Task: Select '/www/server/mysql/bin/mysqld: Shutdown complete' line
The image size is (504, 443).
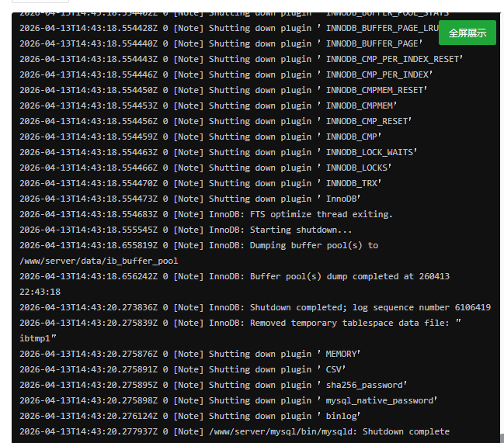Action: click(235, 431)
